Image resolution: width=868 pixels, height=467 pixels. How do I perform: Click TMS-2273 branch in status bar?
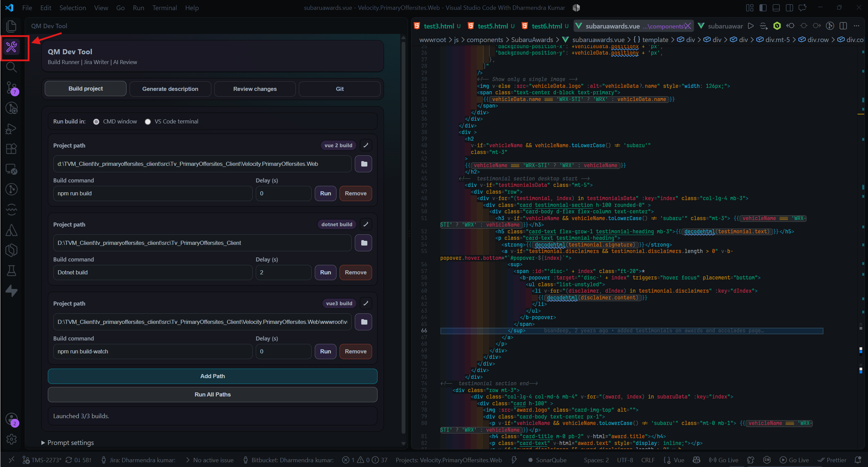(x=42, y=460)
